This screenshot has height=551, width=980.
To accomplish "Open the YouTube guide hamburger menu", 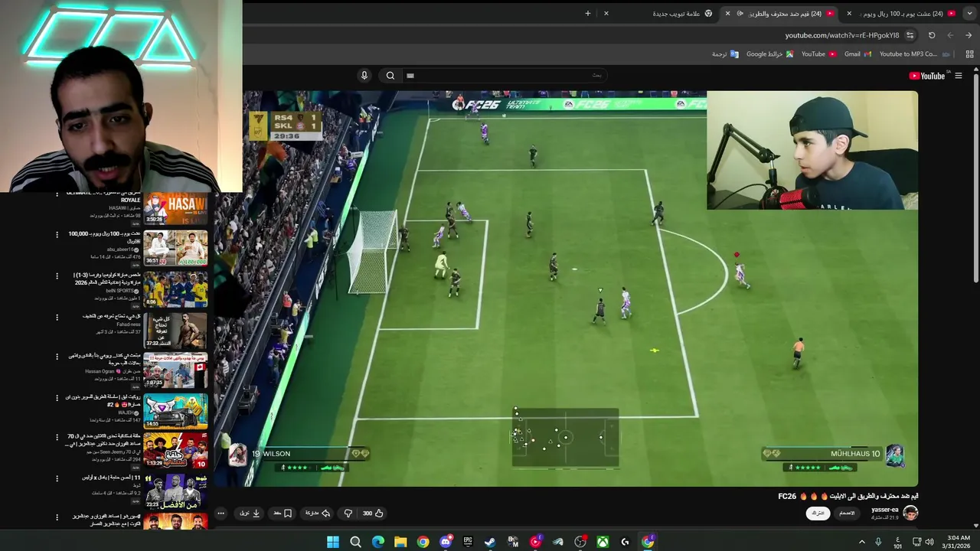I will (958, 76).
